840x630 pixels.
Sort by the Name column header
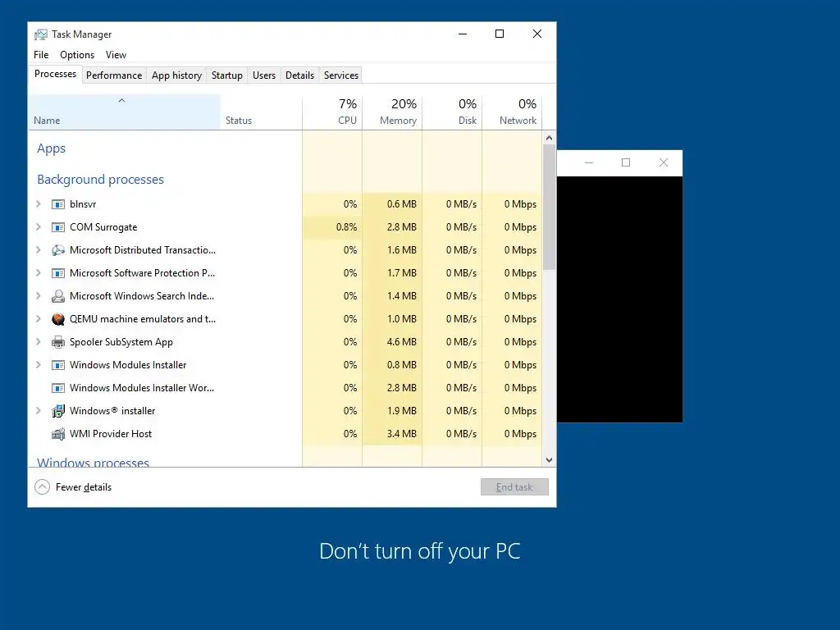pyautogui.click(x=124, y=112)
